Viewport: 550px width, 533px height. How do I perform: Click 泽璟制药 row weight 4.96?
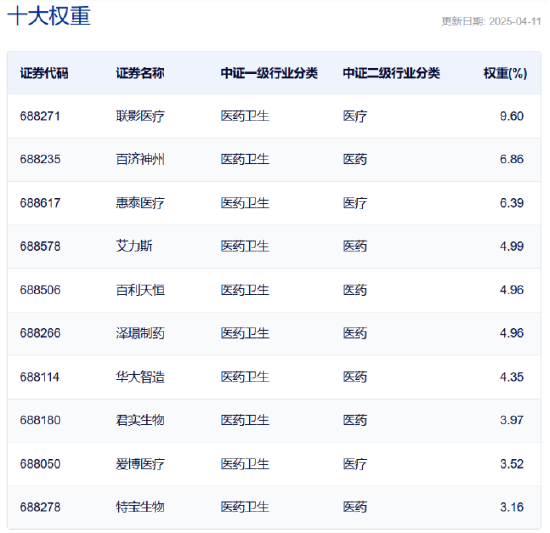[x=512, y=333]
